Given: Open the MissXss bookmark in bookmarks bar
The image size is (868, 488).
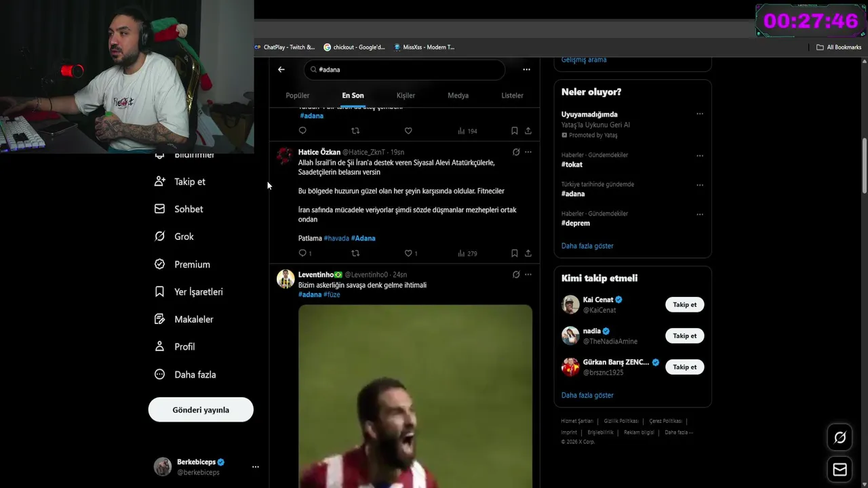Looking at the screenshot, I should 426,47.
